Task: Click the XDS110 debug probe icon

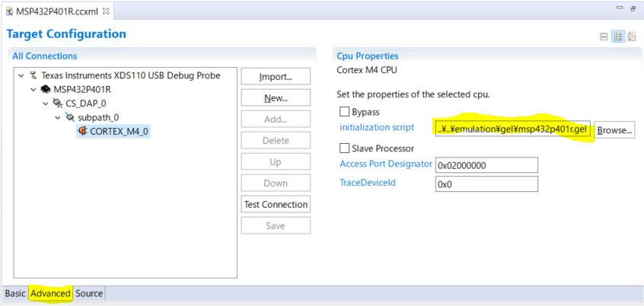Action: point(33,75)
